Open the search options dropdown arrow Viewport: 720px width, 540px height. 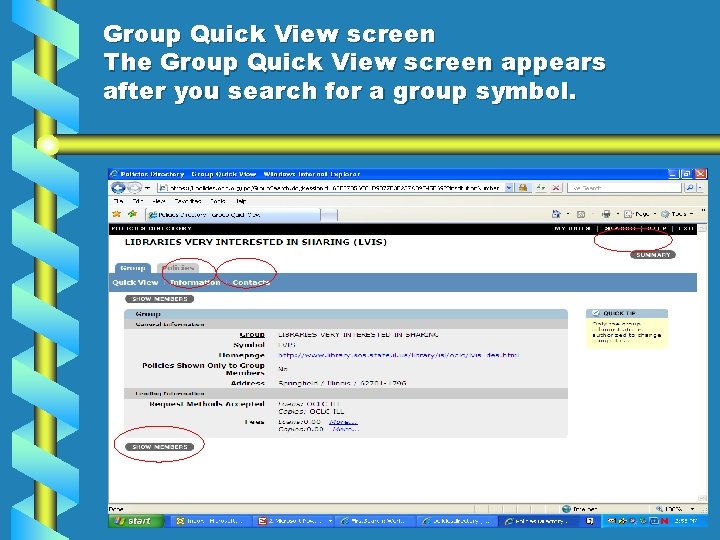(x=700, y=188)
